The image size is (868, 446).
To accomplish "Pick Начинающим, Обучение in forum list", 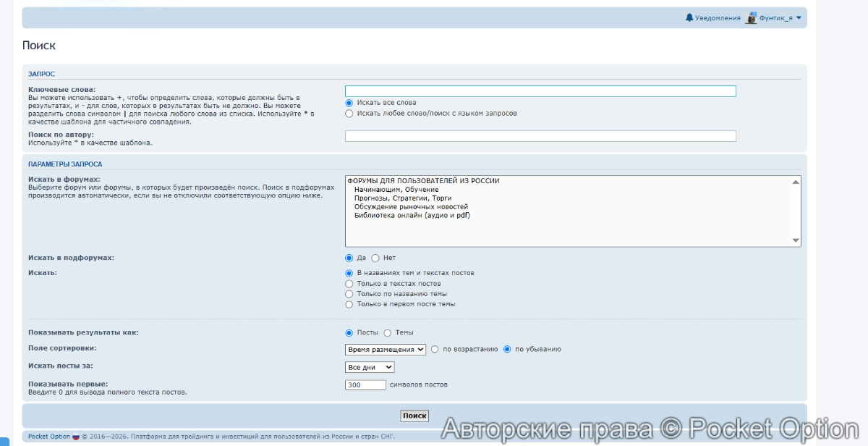I will (x=396, y=190).
